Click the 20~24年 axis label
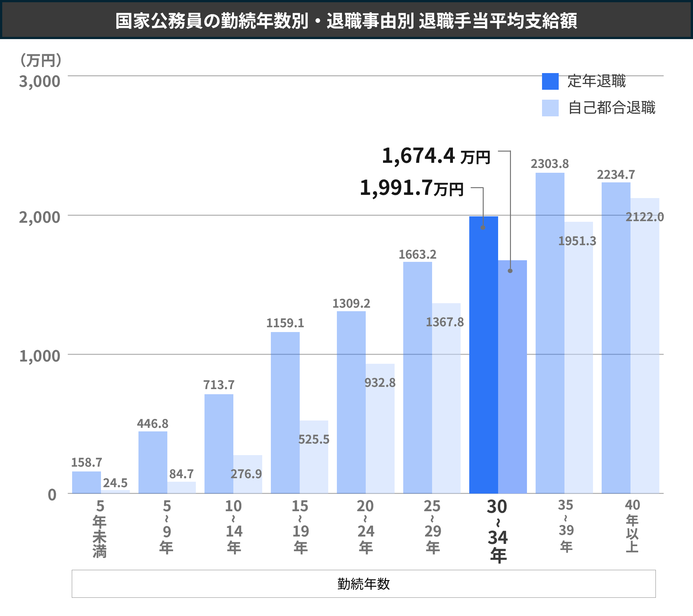 [365, 527]
